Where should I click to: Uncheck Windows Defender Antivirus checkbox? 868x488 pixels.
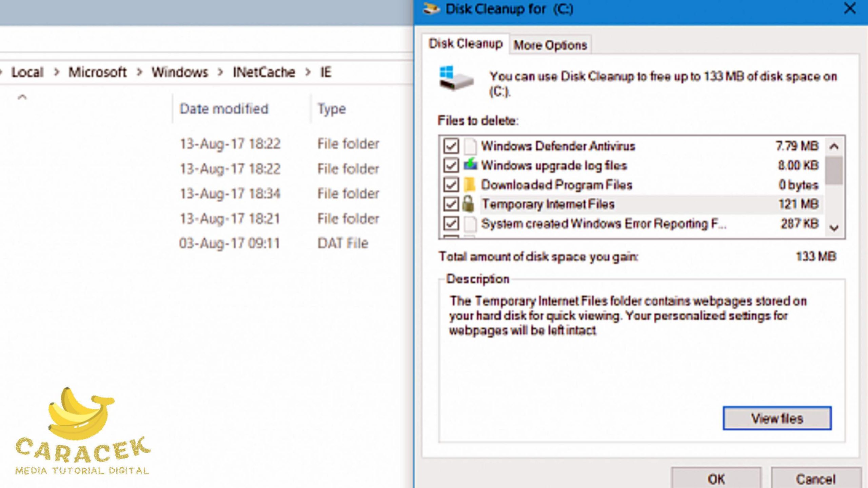click(451, 146)
